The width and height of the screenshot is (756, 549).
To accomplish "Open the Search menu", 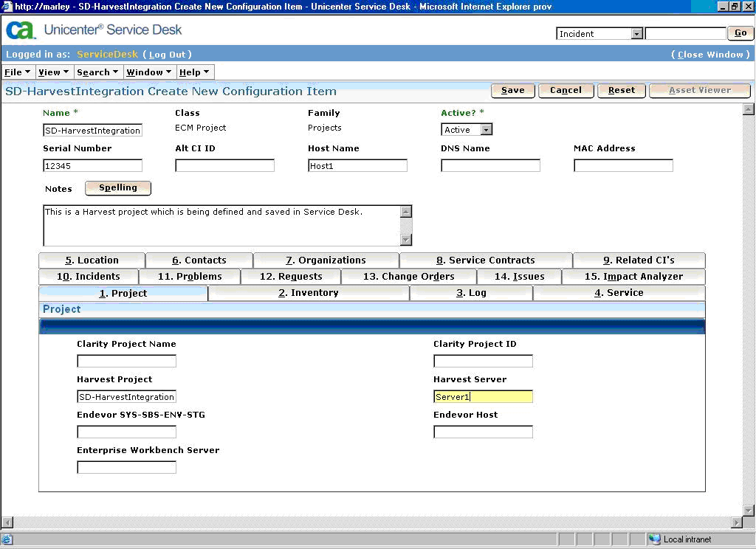I will pyautogui.click(x=97, y=72).
